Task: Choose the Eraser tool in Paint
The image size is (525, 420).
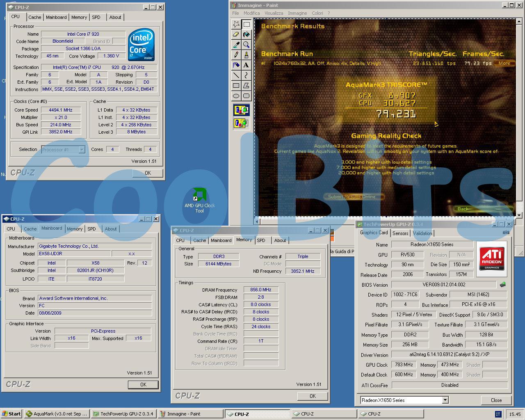Action: click(x=236, y=34)
